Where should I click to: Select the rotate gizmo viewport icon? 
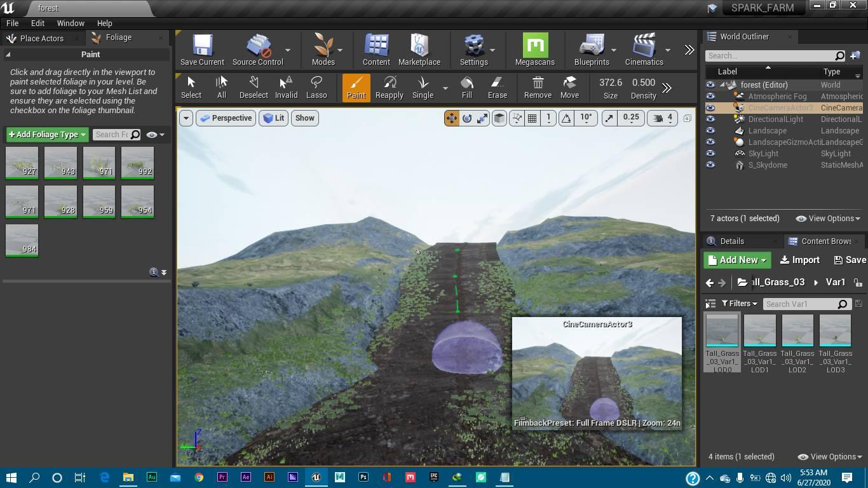coord(467,118)
